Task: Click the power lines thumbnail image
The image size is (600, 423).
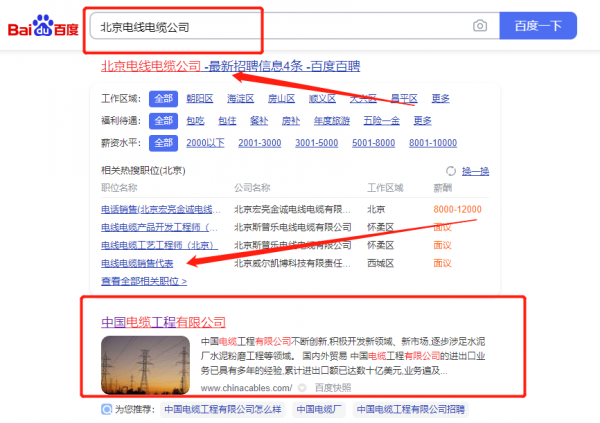Action: [x=141, y=367]
